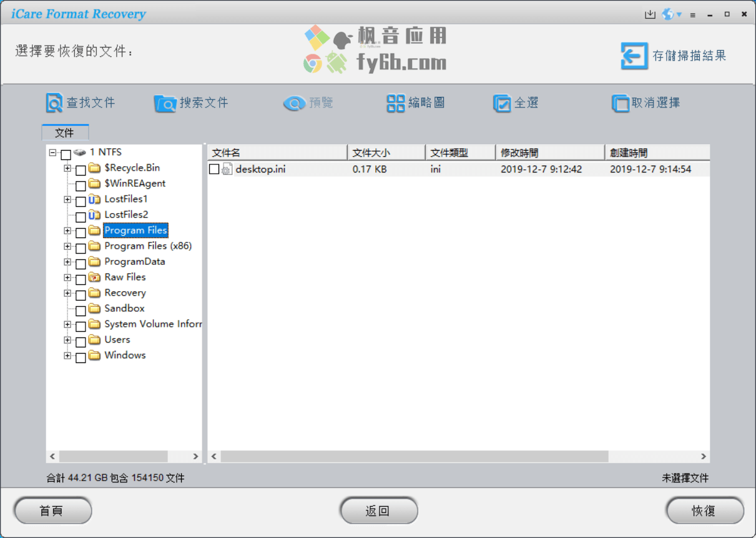Sort by the 文件類型 column header
The image size is (756, 538).
tap(461, 152)
